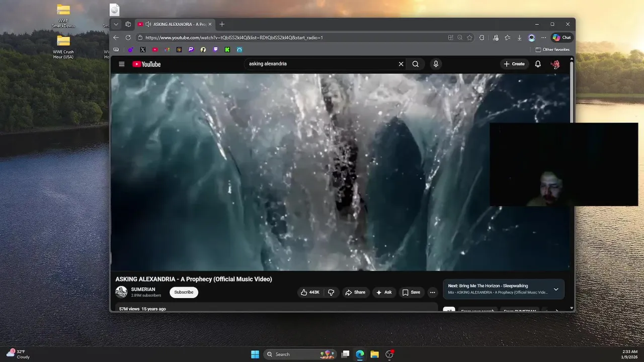Open the tab search dropdown arrow

(x=116, y=24)
